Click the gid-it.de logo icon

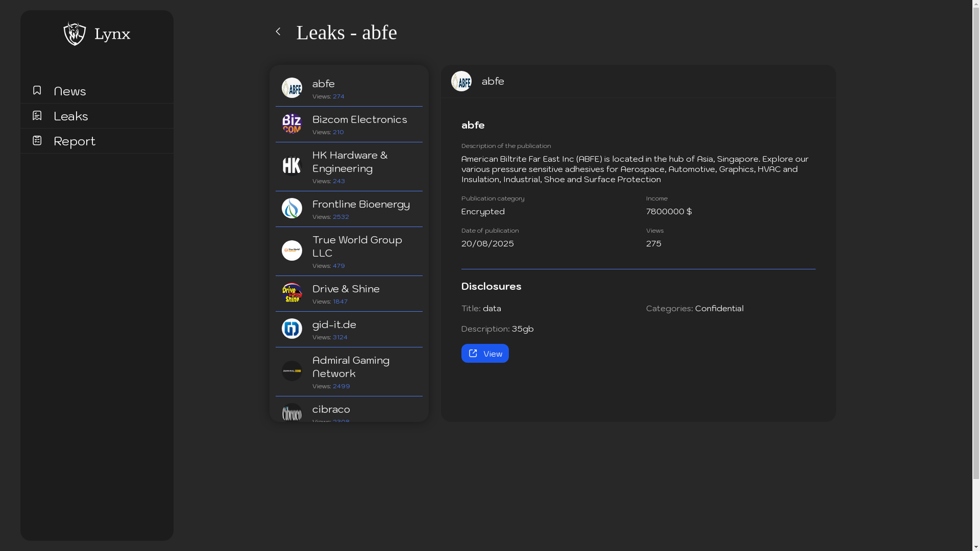pos(292,329)
